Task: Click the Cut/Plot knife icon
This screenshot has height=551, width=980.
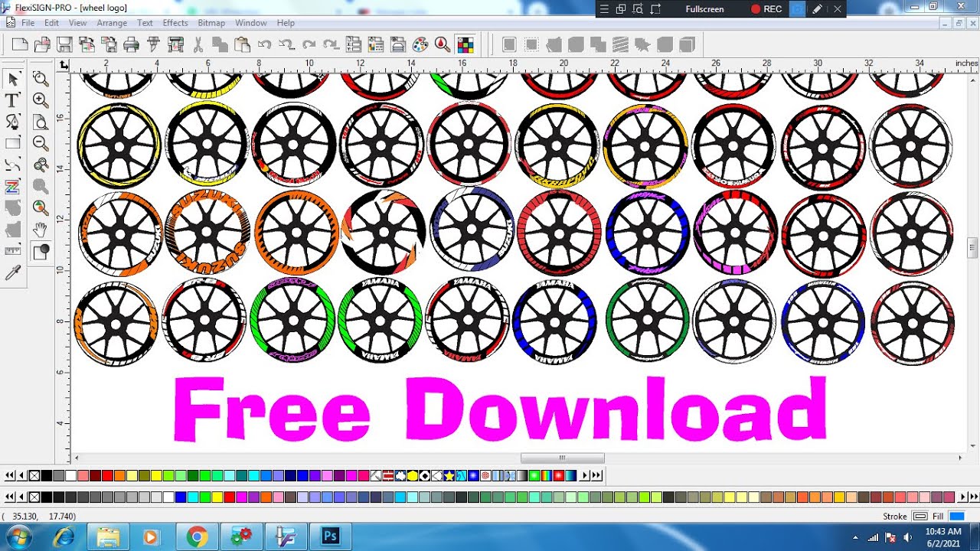Action: [x=153, y=44]
